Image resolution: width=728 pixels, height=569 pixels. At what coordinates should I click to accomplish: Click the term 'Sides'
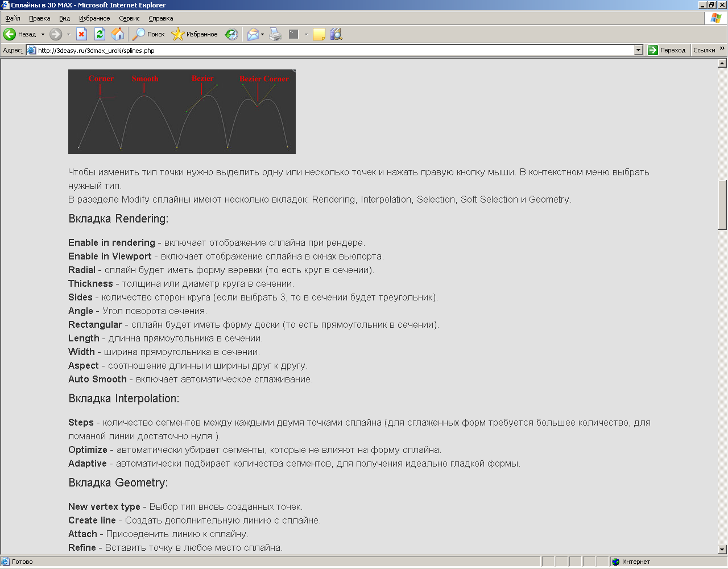(x=80, y=298)
